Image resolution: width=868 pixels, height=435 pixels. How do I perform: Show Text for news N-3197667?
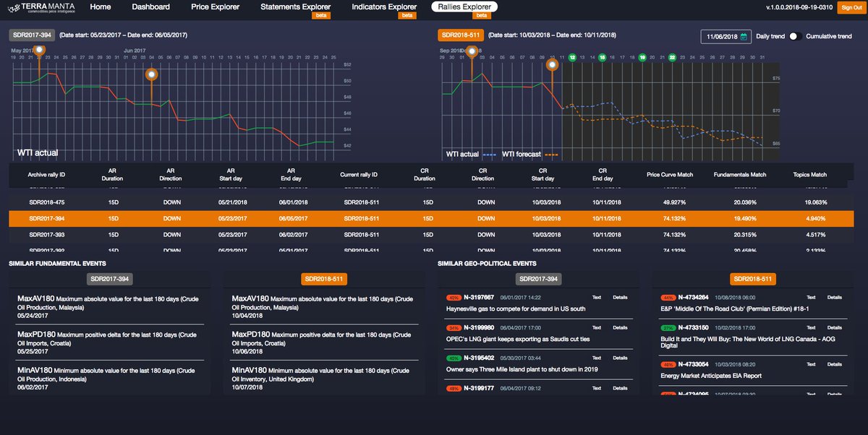click(597, 298)
